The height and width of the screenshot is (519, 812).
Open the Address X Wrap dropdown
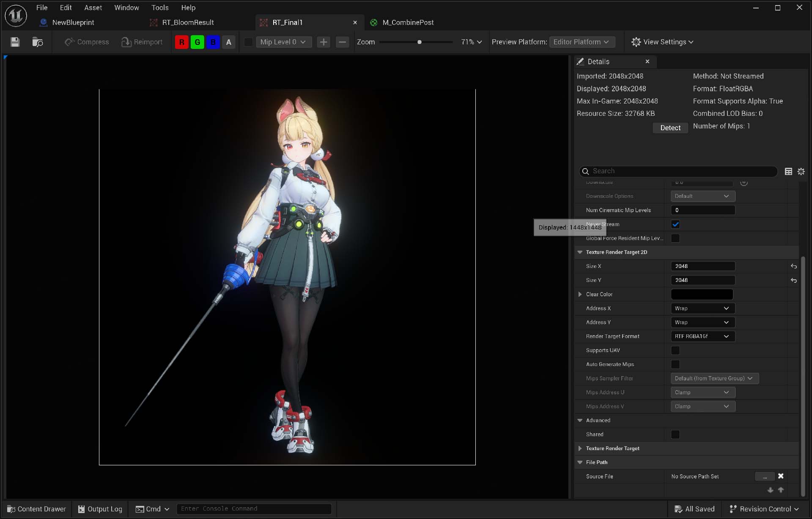(702, 309)
